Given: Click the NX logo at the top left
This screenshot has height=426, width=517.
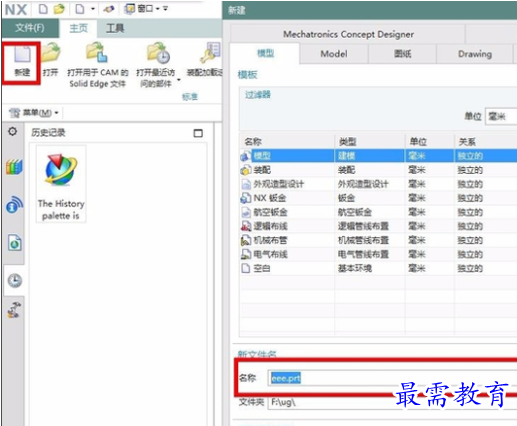Looking at the screenshot, I should pyautogui.click(x=16, y=9).
